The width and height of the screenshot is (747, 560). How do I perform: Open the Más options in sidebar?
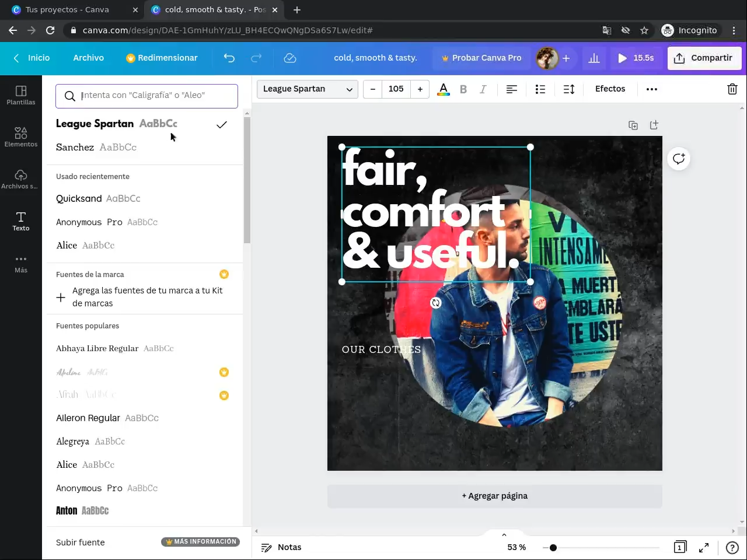[21, 263]
